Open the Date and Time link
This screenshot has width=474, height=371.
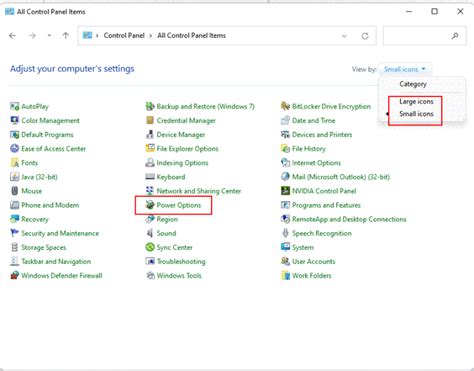click(313, 120)
